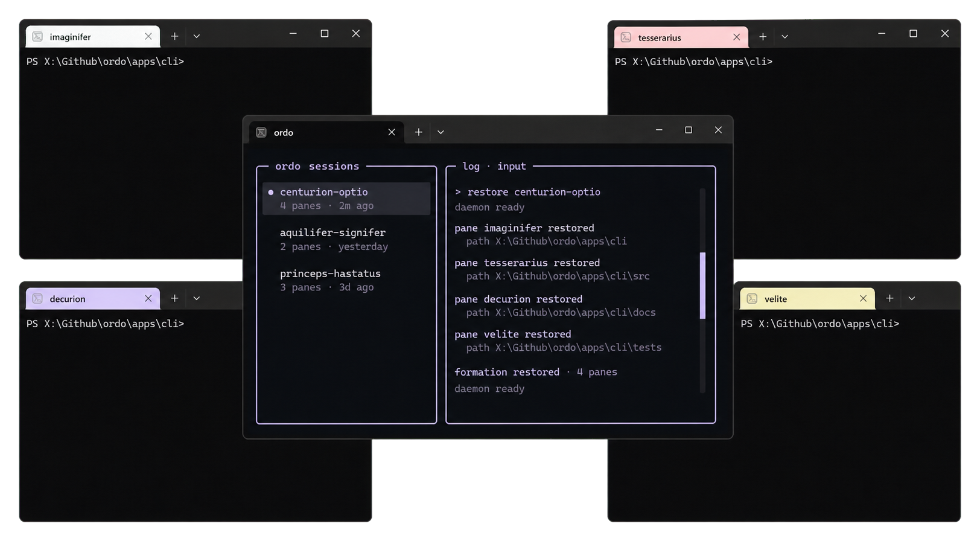Click path 'X:\Github\ordo\apps\cli\tests' line
Viewport: 980px width, 541px height.
click(564, 348)
